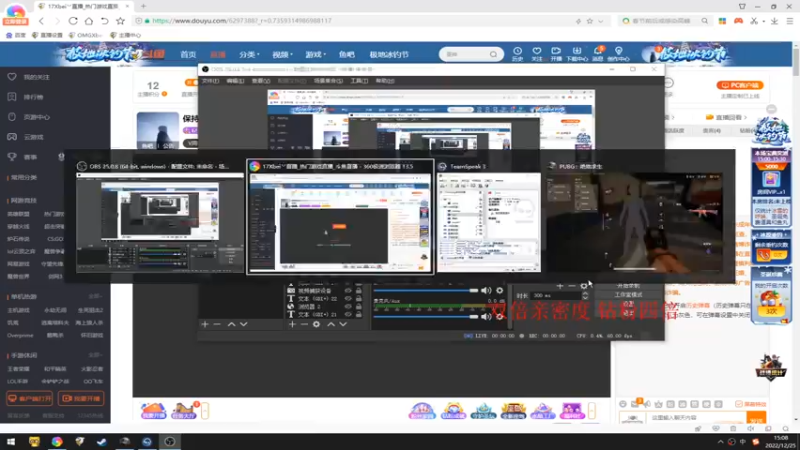Click orange PC客户端 button

(x=740, y=85)
